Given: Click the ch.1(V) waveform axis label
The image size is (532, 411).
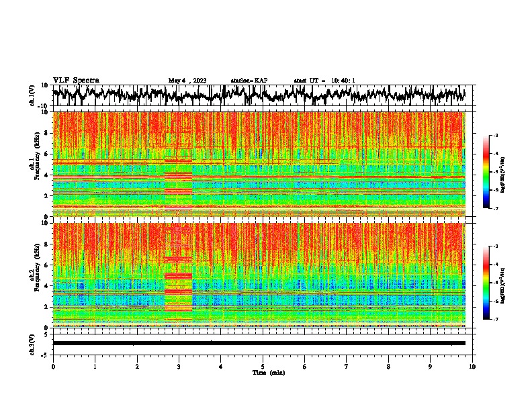Looking at the screenshot, I should pyautogui.click(x=32, y=95).
